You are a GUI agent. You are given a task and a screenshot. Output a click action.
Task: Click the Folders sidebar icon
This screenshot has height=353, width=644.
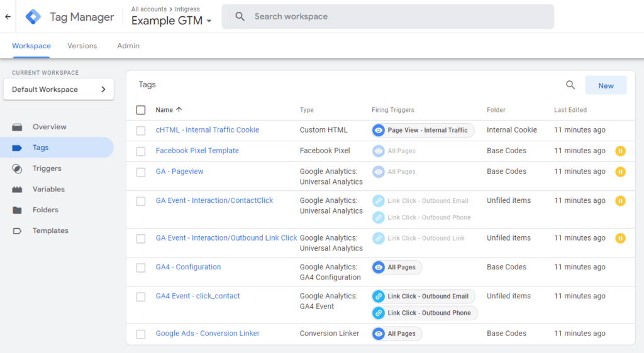[17, 210]
